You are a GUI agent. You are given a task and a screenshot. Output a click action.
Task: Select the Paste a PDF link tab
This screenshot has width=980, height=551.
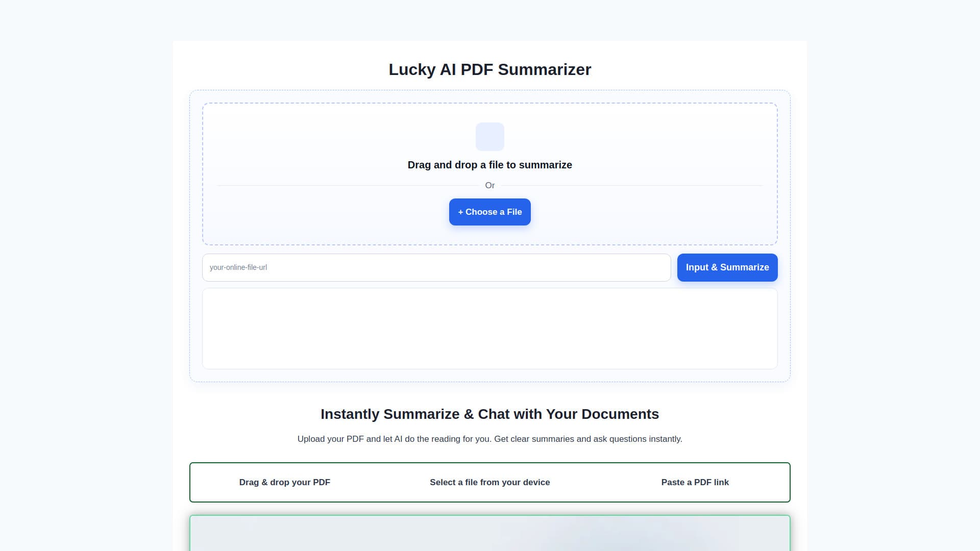[x=695, y=482]
